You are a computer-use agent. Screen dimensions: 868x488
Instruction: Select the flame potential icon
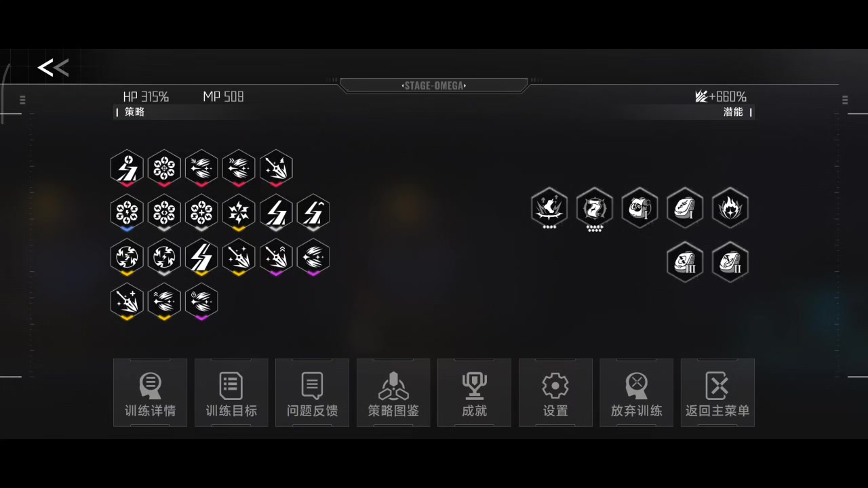730,207
